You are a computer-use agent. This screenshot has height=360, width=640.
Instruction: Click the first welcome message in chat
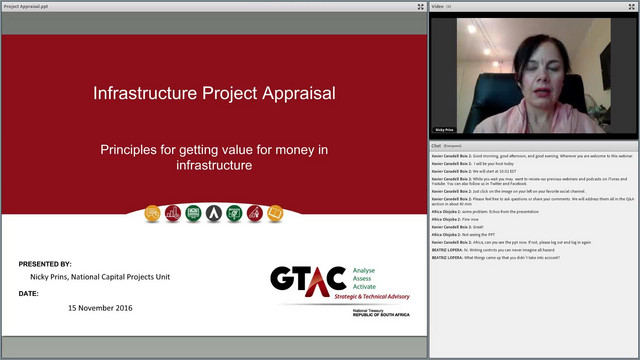click(x=532, y=156)
